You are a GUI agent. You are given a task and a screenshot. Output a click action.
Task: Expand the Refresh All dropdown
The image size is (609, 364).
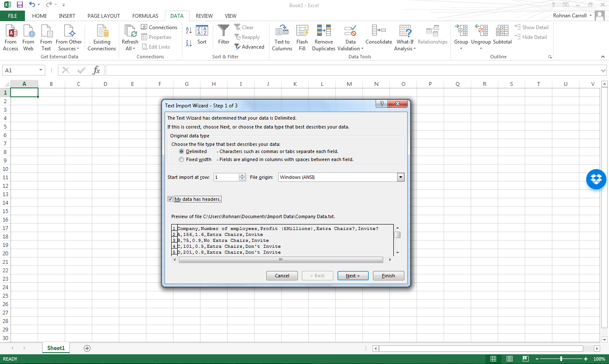pyautogui.click(x=130, y=45)
